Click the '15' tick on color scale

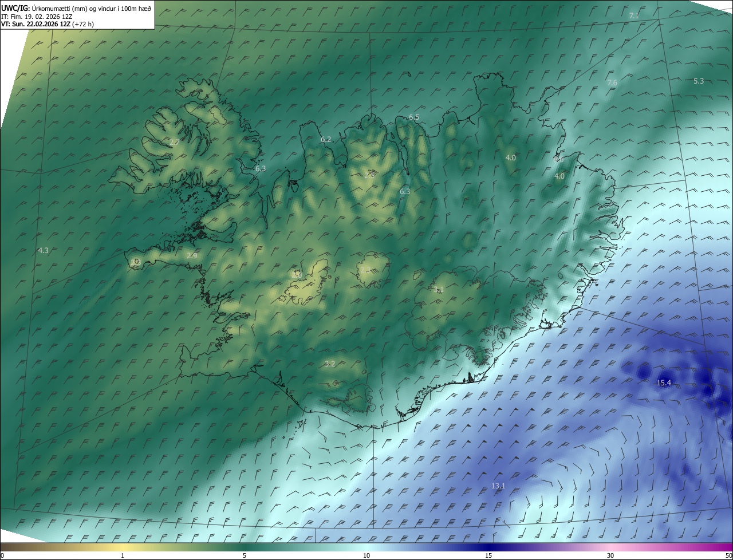[488, 556]
